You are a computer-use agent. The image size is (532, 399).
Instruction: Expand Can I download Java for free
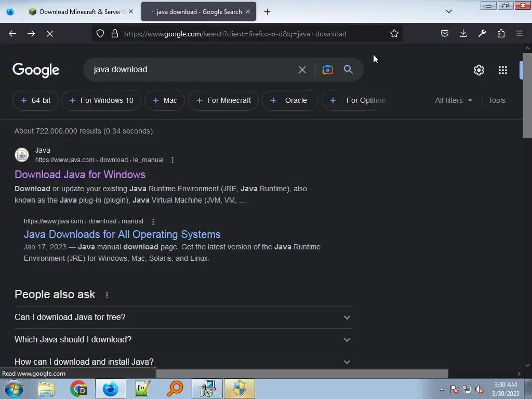[183, 317]
